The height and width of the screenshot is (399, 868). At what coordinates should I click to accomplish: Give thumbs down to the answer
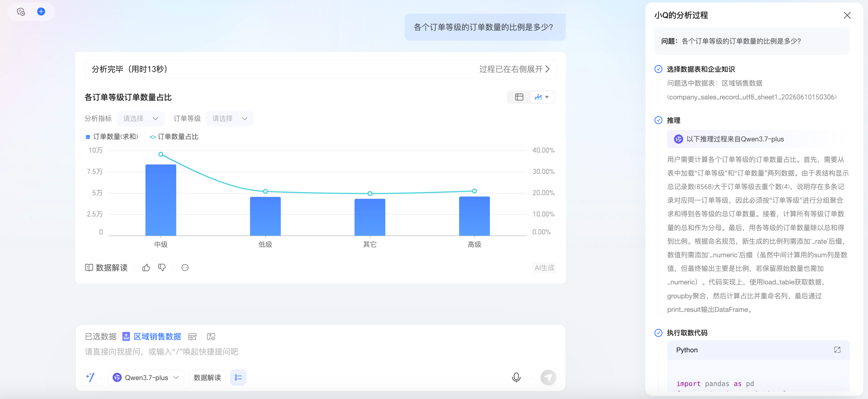[x=162, y=268]
